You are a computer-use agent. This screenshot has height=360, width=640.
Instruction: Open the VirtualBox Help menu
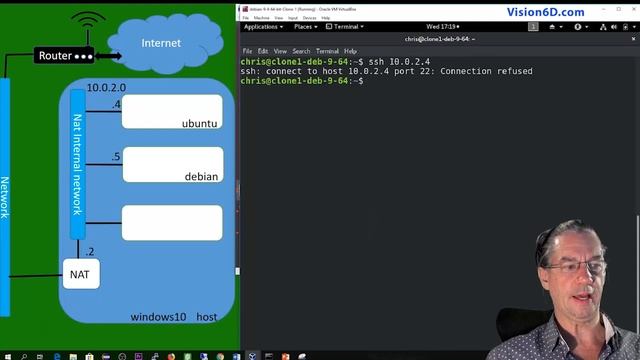(325, 18)
